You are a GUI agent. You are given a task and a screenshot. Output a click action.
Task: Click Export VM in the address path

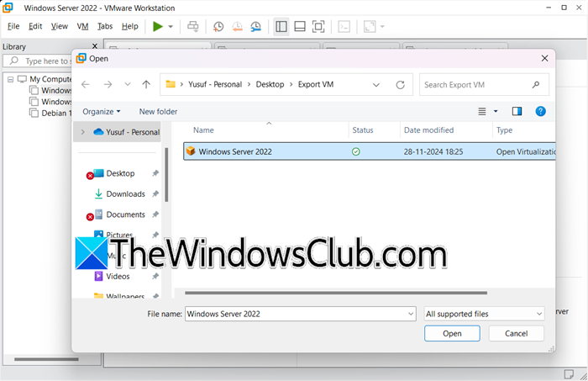tap(316, 84)
